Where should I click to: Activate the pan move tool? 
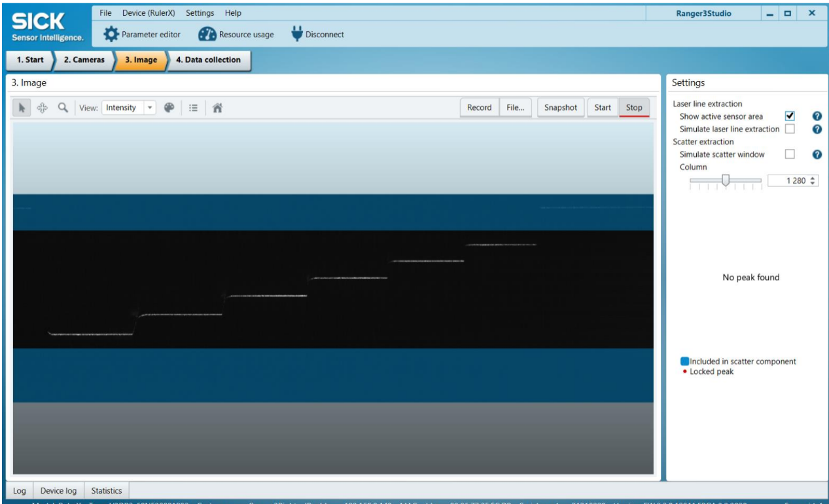coord(43,108)
